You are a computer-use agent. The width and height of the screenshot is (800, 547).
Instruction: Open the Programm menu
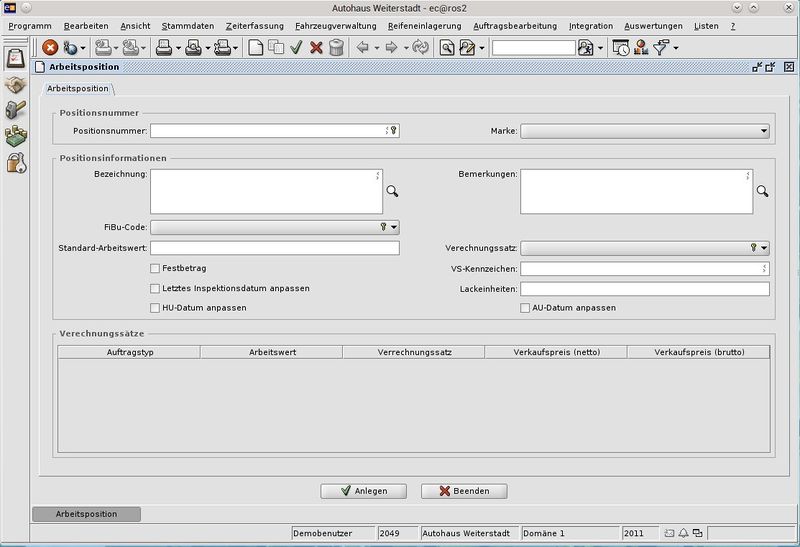(x=30, y=26)
